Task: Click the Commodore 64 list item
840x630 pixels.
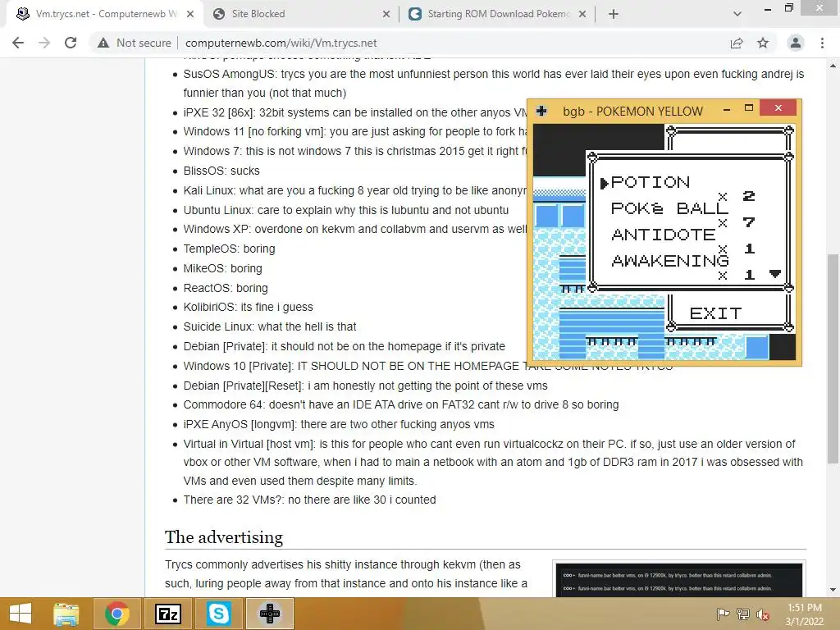Action: (x=400, y=404)
